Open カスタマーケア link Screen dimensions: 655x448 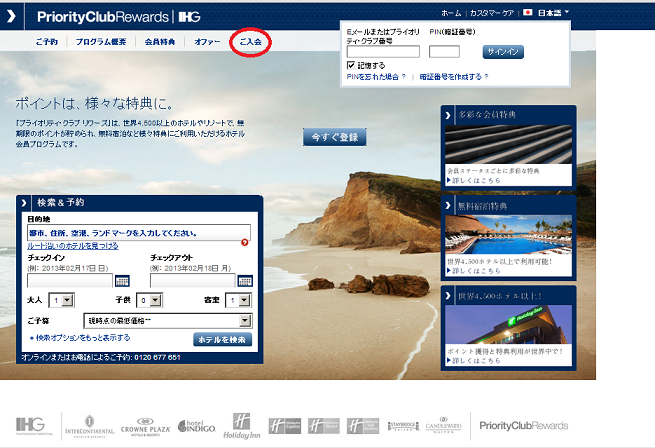(492, 13)
